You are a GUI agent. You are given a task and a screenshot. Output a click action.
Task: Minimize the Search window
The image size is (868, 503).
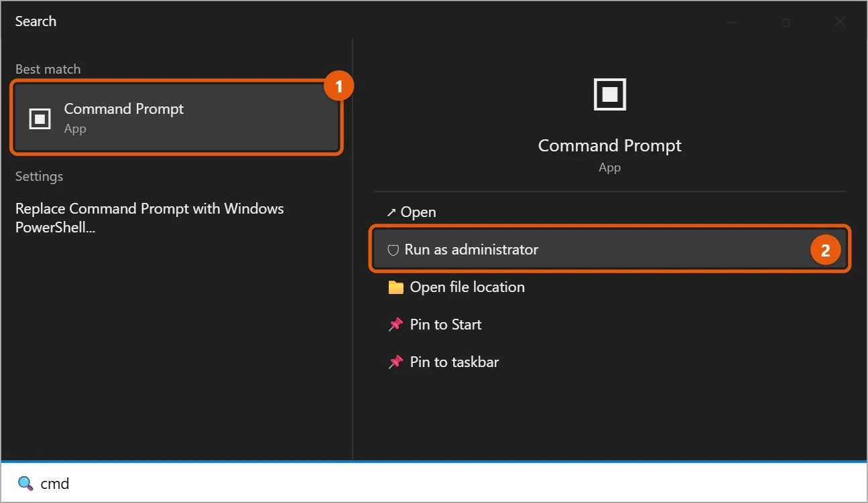tap(732, 22)
